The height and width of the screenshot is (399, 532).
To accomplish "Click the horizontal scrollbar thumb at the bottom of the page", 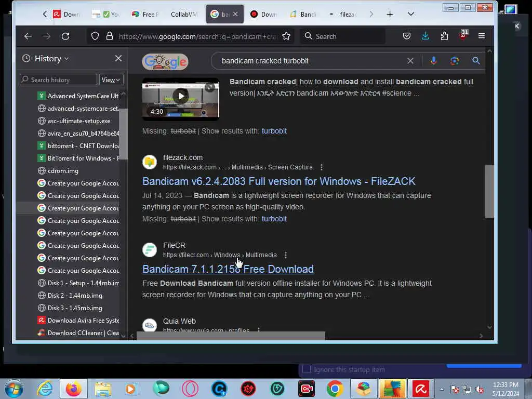I will (231, 336).
